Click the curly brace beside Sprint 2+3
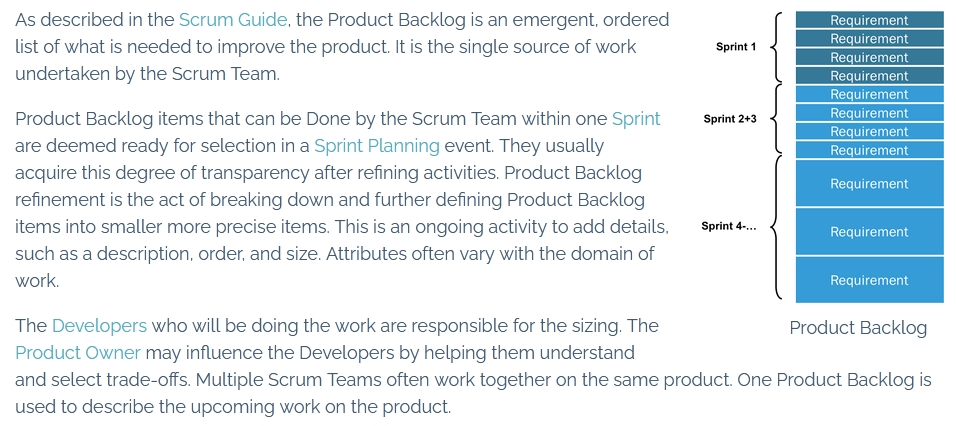Screen dimensions: 956x426 [777, 119]
